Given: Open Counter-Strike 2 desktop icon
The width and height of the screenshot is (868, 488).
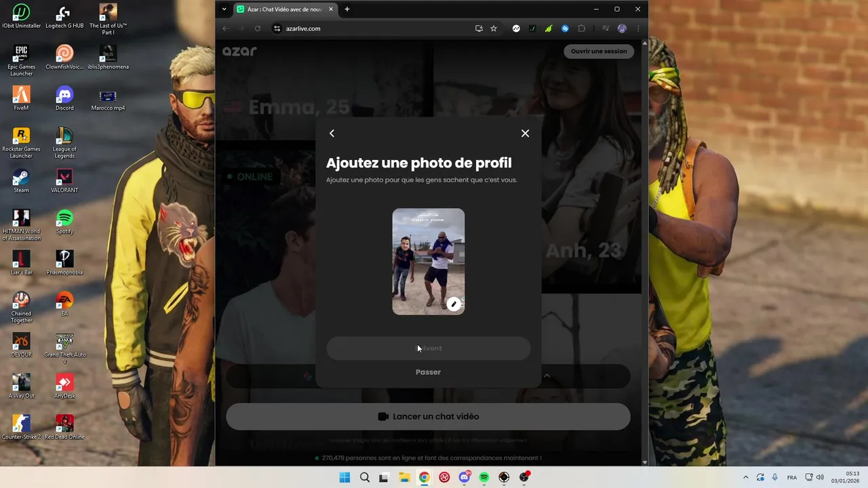Looking at the screenshot, I should point(21,428).
